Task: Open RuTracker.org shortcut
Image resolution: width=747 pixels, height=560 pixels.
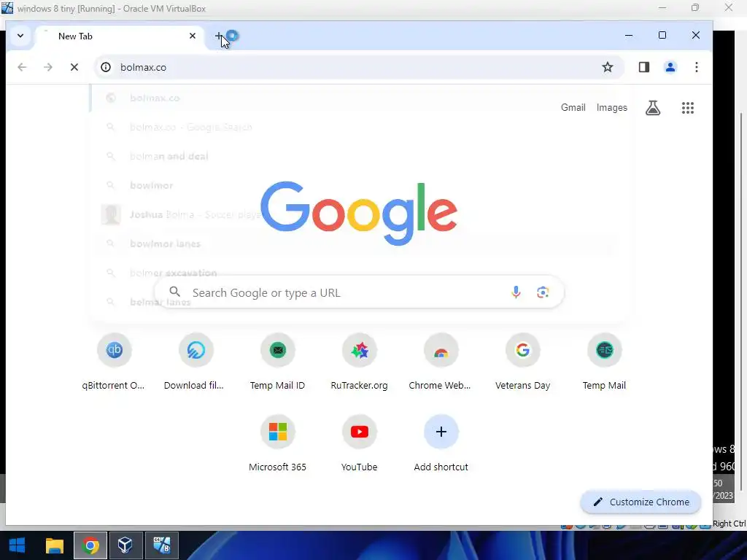Action: 359,362
